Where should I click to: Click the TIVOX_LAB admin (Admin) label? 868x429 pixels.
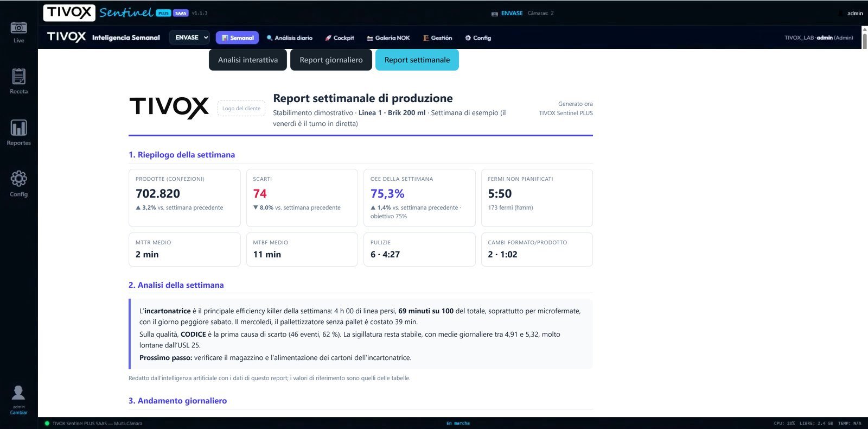819,38
